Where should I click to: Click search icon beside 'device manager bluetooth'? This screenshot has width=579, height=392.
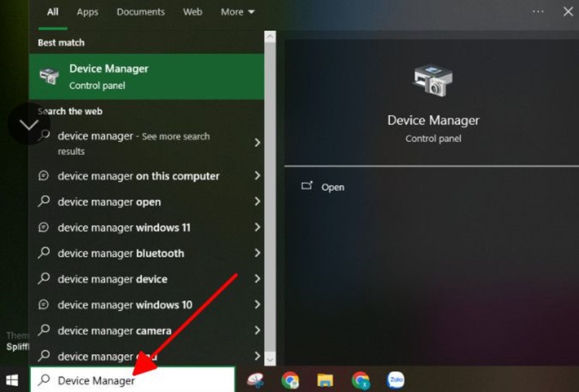44,252
